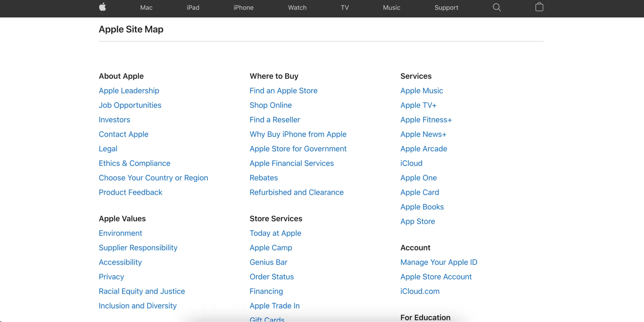Open Inclusion and Diversity link

pos(137,306)
